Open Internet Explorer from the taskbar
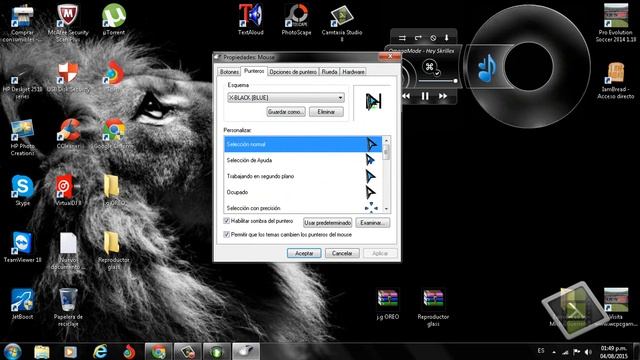 pyautogui.click(x=100, y=351)
